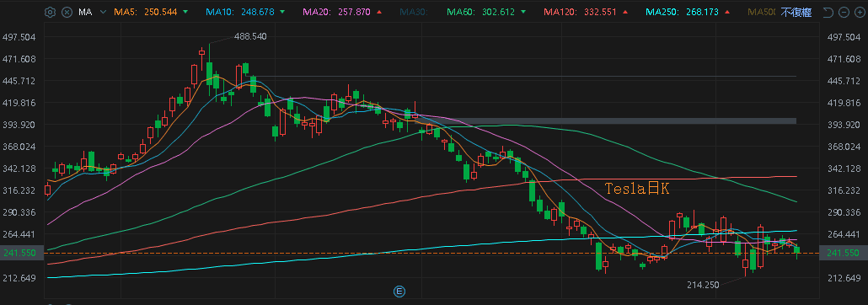Open the 不復權 adjustment dropdown
This screenshot has width=868, height=305.
pos(796,12)
